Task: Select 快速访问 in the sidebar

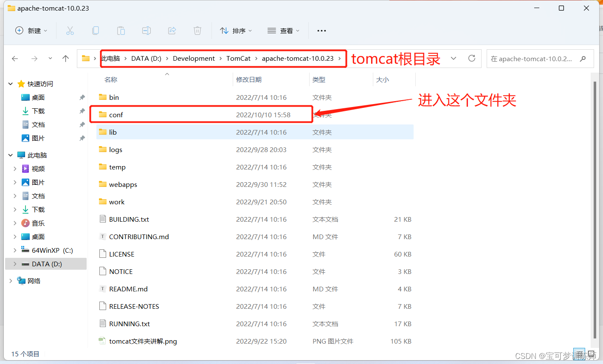Action: tap(40, 84)
